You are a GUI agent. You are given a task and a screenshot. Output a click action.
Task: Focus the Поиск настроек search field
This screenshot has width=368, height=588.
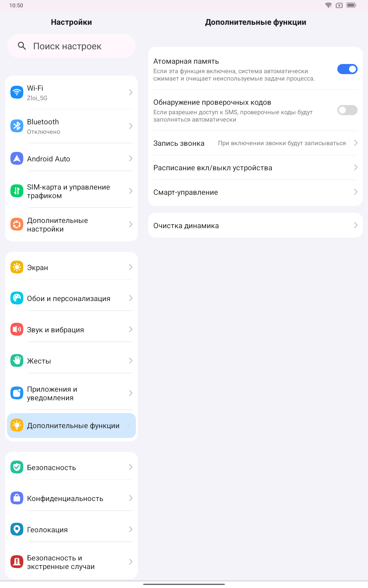click(71, 46)
